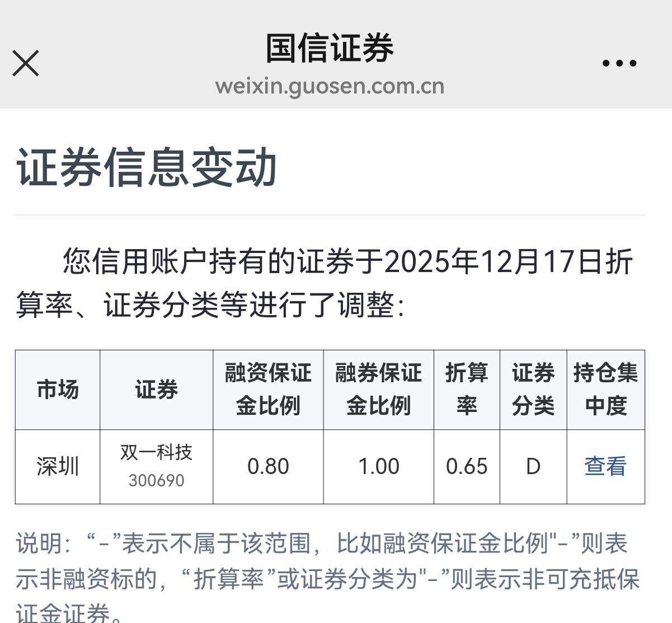672x623 pixels.
Task: Select the stock code 300690
Action: pyautogui.click(x=156, y=481)
